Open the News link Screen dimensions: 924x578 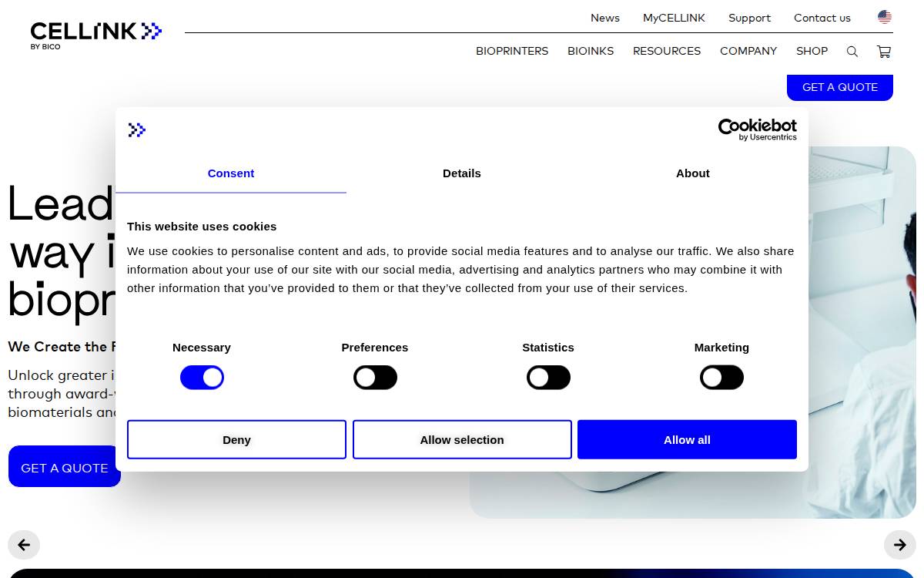605,18
